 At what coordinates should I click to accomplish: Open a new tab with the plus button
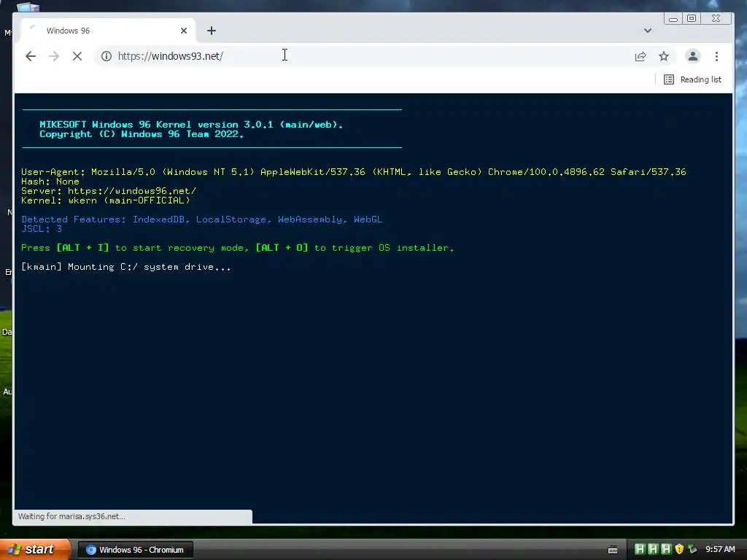(212, 31)
